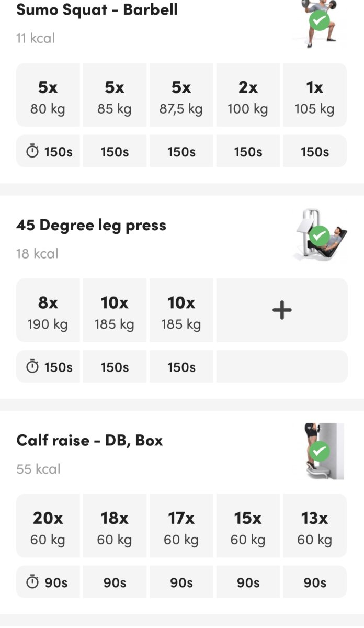Screen dimensions: 364x628
Task: Toggle the Sumo Squat completed checkmark
Action: pyautogui.click(x=319, y=21)
